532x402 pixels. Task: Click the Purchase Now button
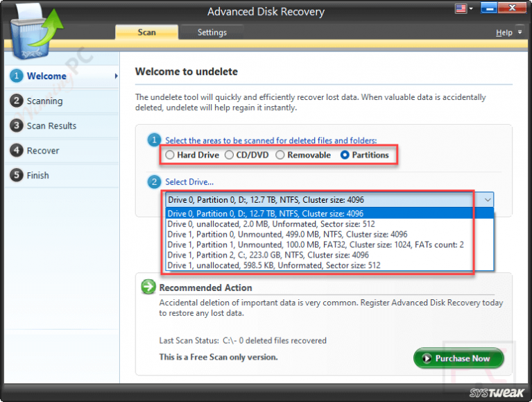458,358
